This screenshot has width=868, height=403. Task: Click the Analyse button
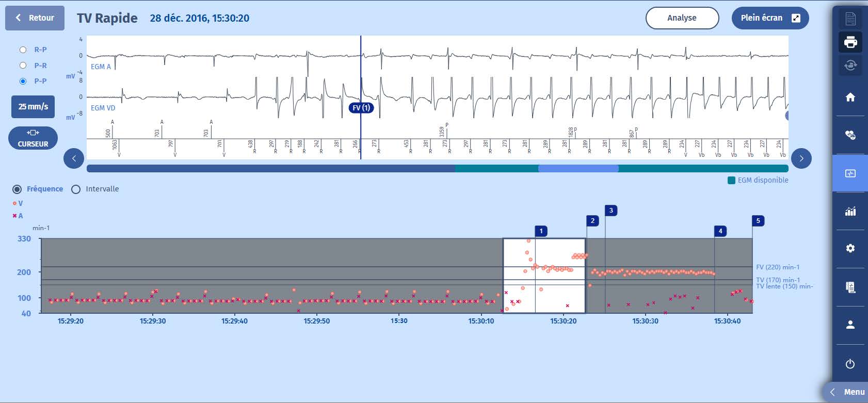tap(682, 18)
